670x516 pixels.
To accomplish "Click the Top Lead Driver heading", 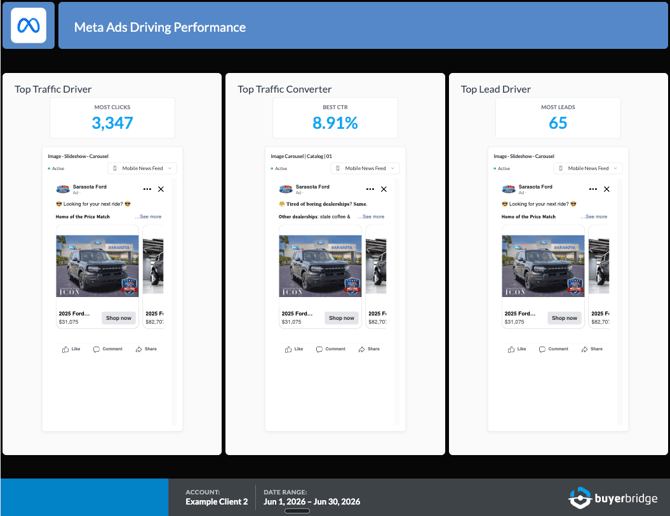I will click(x=496, y=89).
